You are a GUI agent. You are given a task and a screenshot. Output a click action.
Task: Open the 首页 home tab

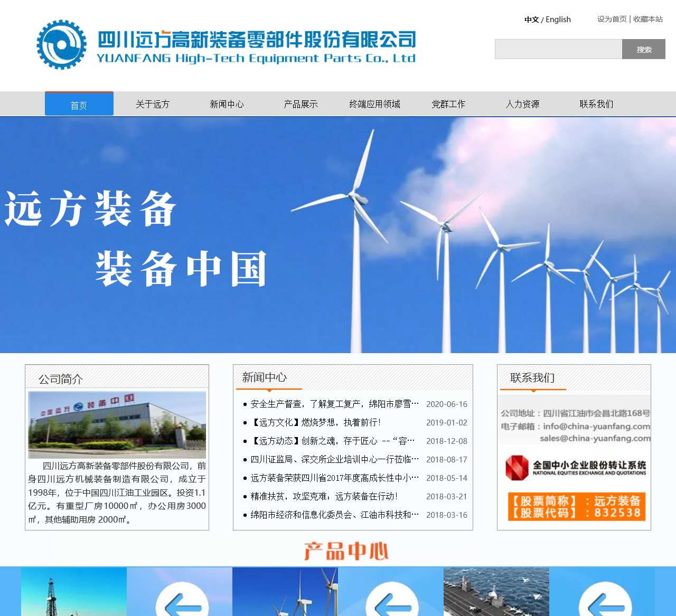tap(79, 104)
